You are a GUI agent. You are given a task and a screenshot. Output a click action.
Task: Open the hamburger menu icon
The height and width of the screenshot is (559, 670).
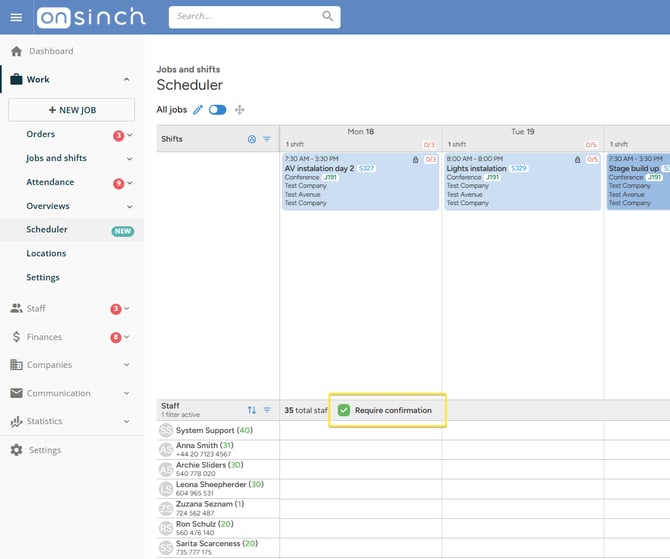tap(16, 17)
